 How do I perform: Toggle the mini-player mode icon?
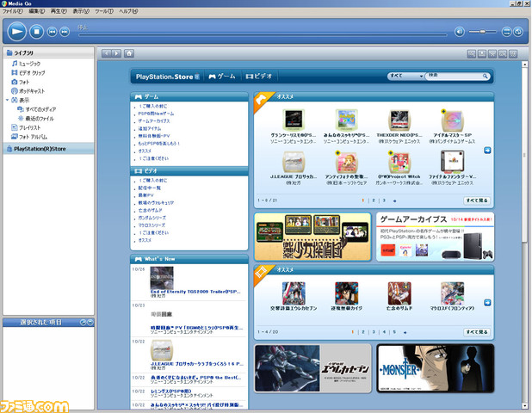click(506, 32)
